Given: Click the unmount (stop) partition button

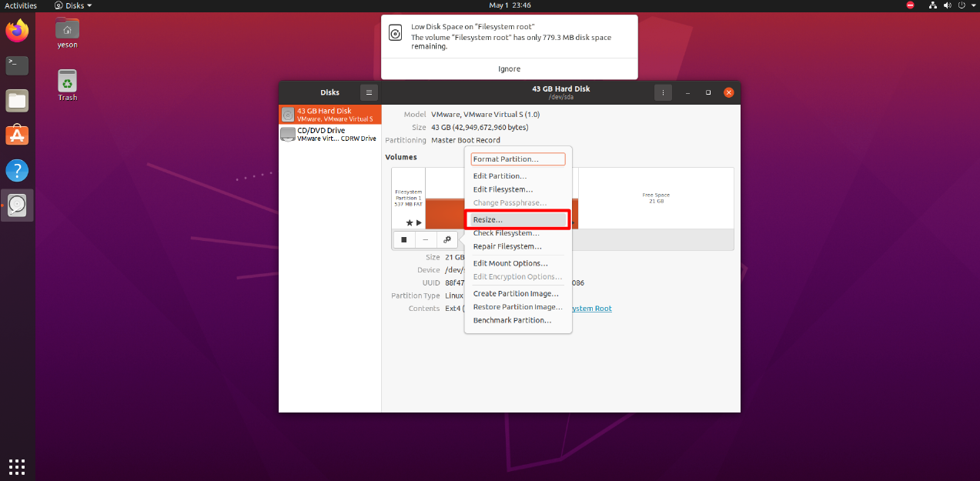Looking at the screenshot, I should click(403, 239).
